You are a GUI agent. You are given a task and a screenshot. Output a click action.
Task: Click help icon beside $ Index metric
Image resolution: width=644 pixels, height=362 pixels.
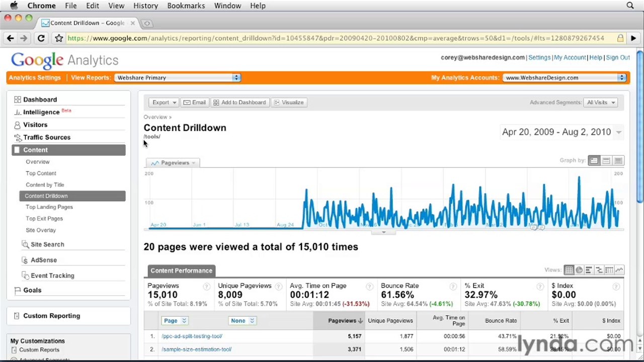tap(616, 286)
